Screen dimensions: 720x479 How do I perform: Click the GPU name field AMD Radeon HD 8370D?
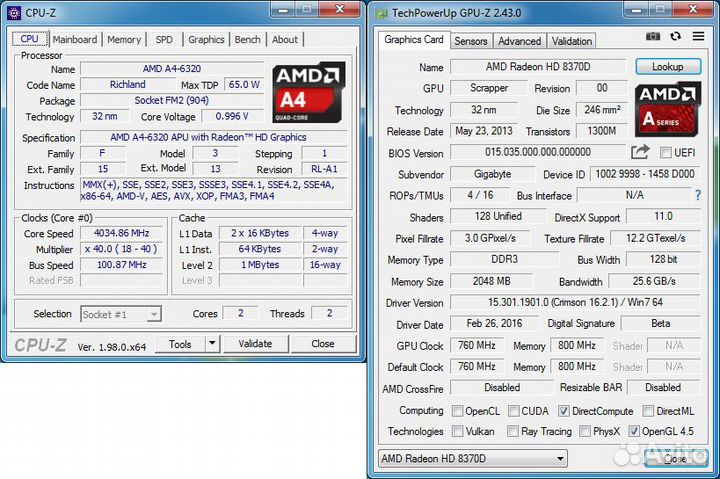point(538,67)
